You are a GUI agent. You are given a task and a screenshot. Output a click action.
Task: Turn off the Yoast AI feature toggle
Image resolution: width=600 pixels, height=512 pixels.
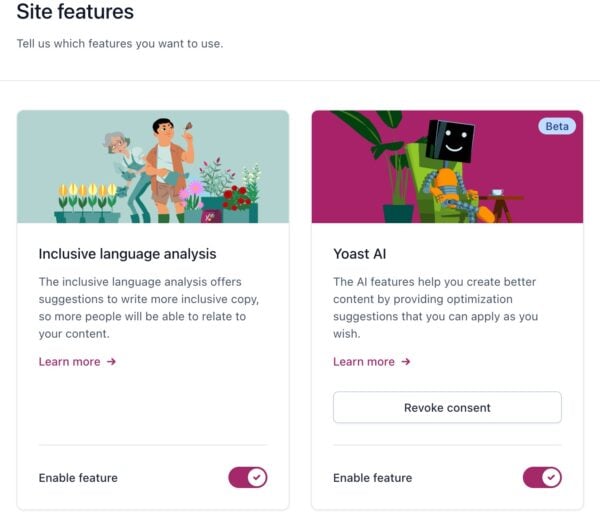542,478
